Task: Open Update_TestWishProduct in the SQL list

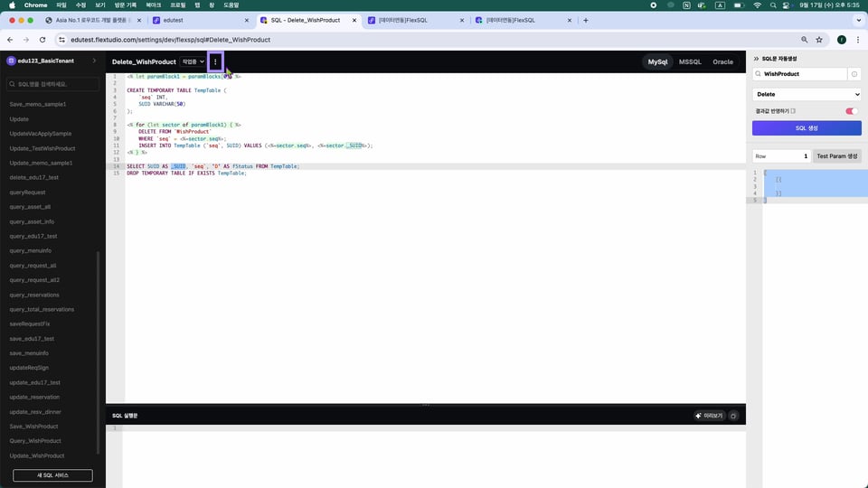Action: coord(42,148)
